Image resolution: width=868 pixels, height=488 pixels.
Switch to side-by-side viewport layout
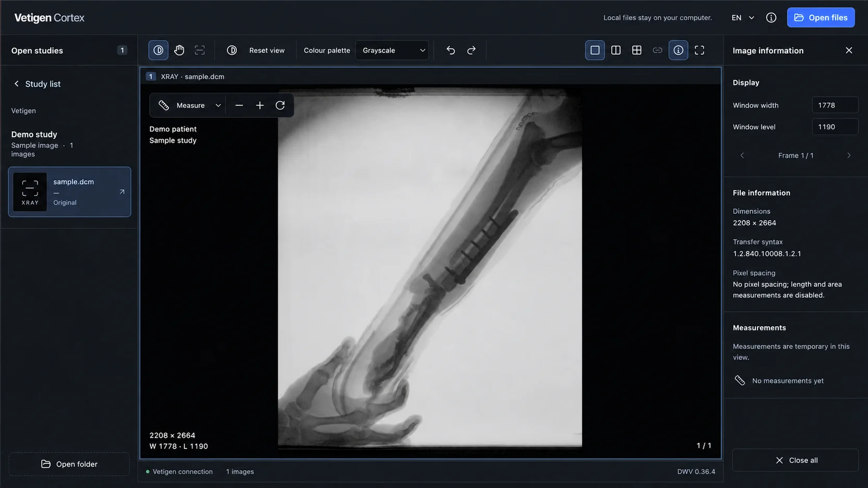point(616,50)
